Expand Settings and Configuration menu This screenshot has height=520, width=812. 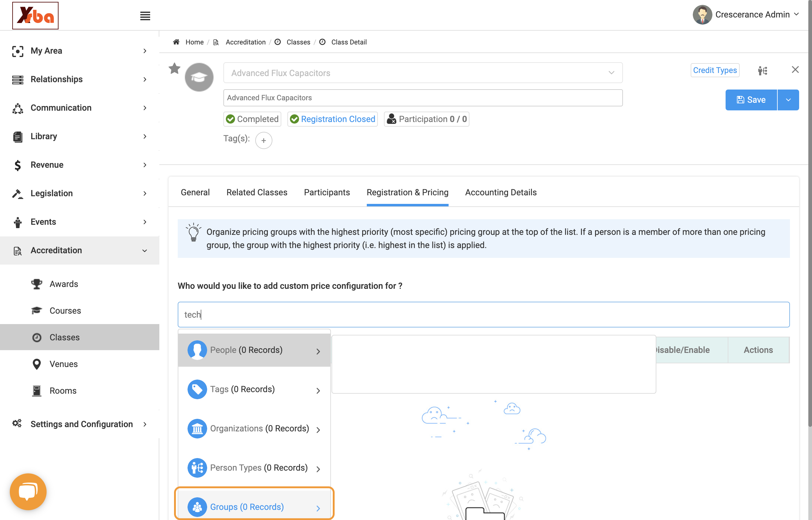[x=80, y=424]
